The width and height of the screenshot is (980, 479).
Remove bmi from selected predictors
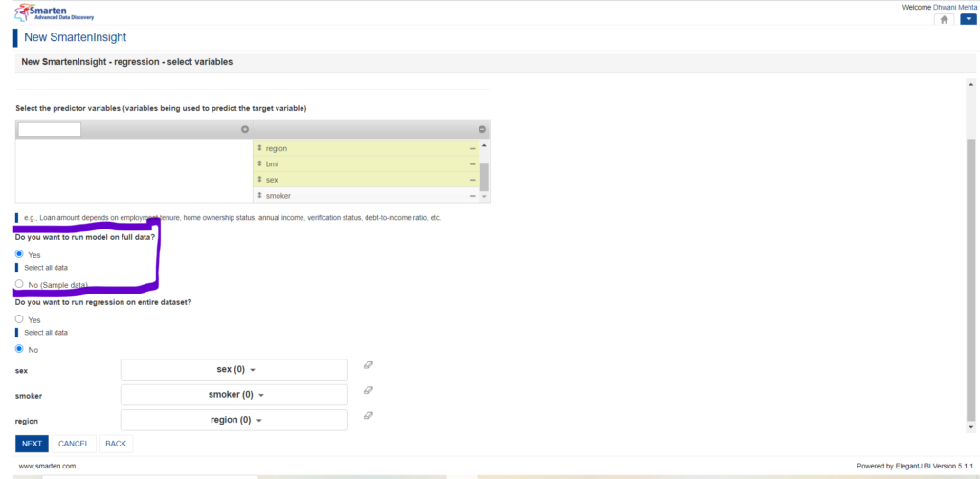pos(473,164)
